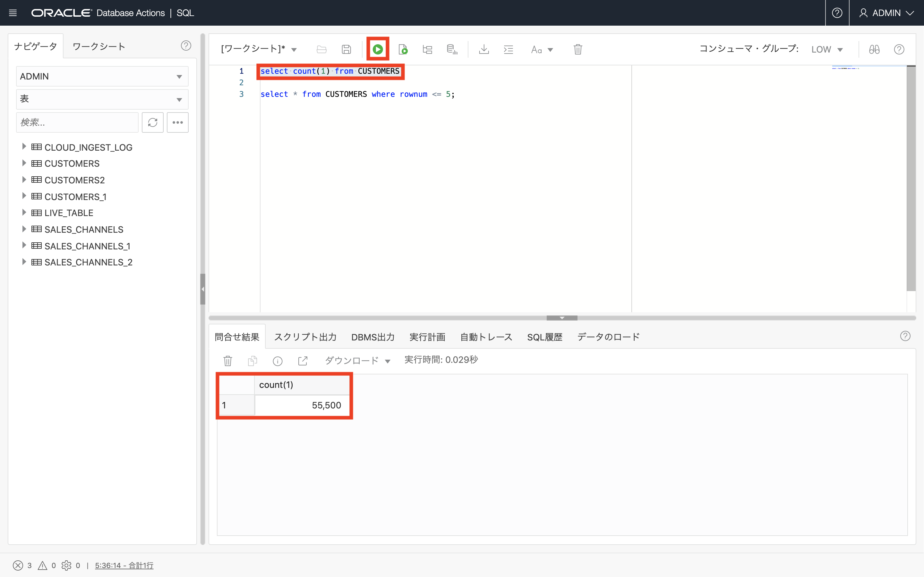
Task: Click the Download editor content icon
Action: pyautogui.click(x=484, y=49)
